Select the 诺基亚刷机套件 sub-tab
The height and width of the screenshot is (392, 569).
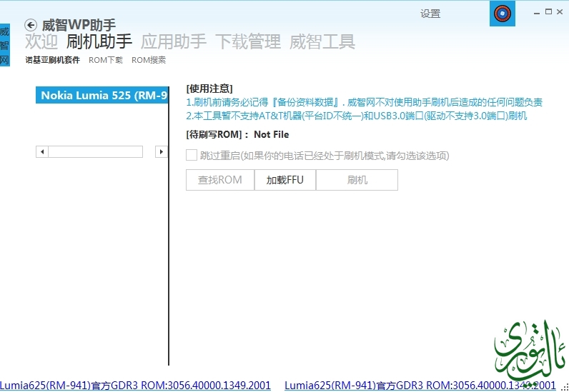click(x=53, y=60)
